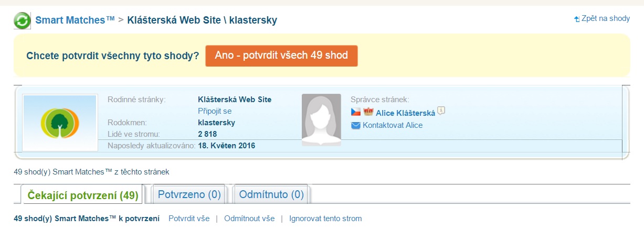Image resolution: width=644 pixels, height=229 pixels.
Task: Switch to the Odmítnuto (0) tab
Action: point(271,194)
